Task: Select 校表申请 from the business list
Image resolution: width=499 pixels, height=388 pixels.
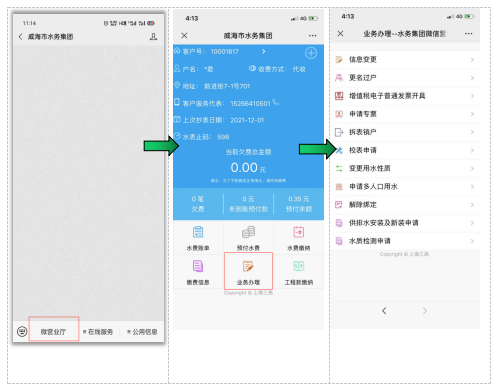Action: (x=405, y=150)
